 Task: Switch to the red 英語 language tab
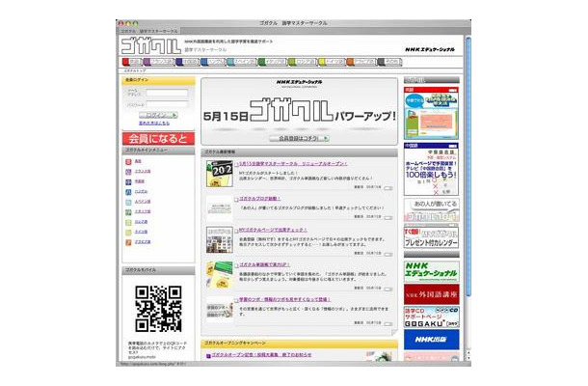pos(132,62)
